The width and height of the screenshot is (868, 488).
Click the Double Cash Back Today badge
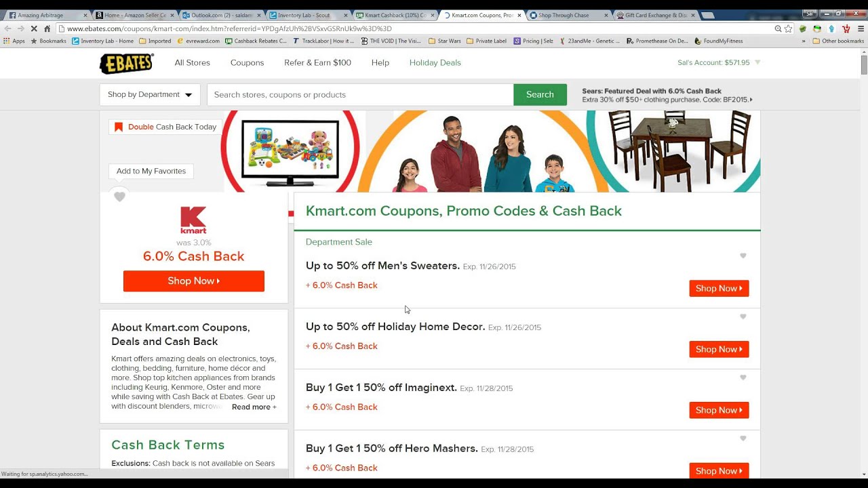click(x=165, y=127)
